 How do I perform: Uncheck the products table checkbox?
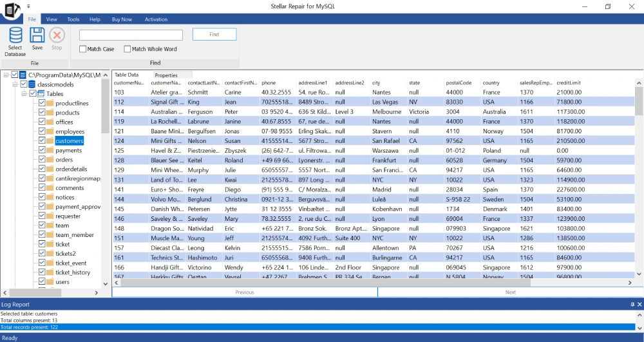[42, 113]
